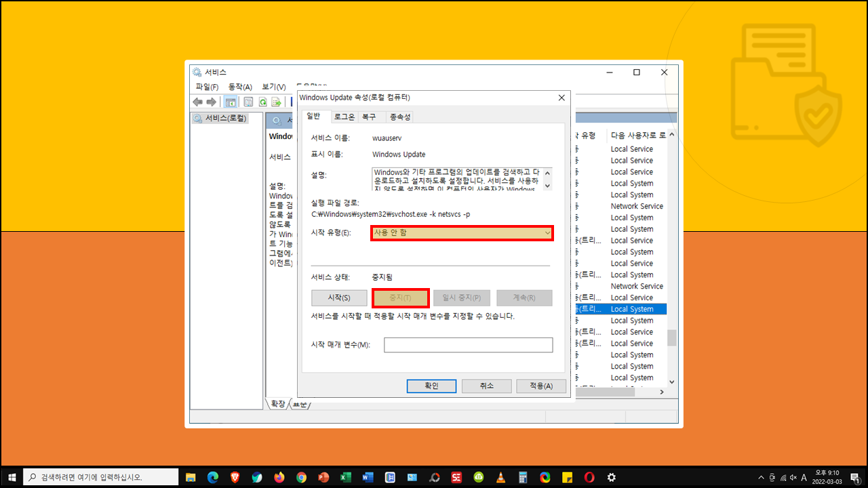Toggle the show/hide console tree toolbar icon
The width and height of the screenshot is (868, 488).
click(231, 102)
